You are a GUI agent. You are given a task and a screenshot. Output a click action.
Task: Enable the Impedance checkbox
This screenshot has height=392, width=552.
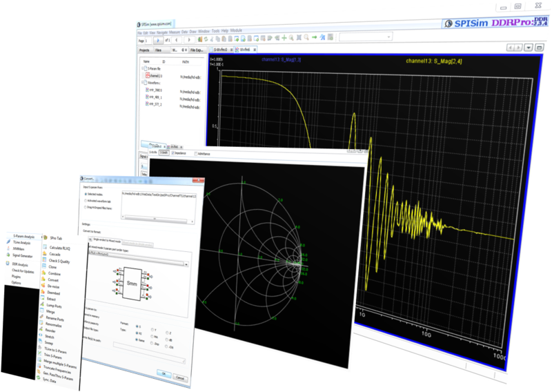click(172, 153)
